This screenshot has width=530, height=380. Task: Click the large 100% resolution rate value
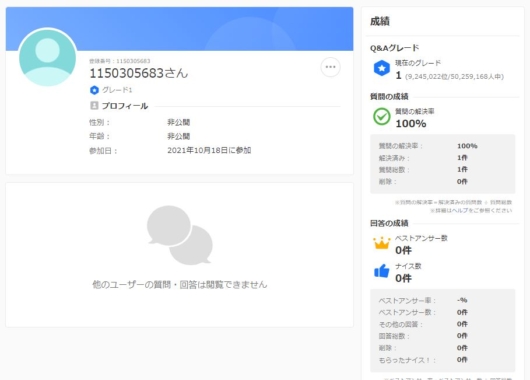pos(411,123)
